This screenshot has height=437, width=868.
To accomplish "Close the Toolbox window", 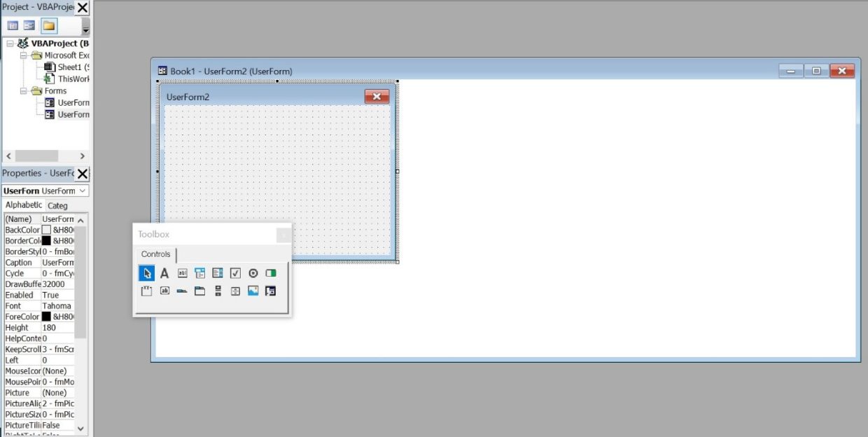I will coord(283,235).
